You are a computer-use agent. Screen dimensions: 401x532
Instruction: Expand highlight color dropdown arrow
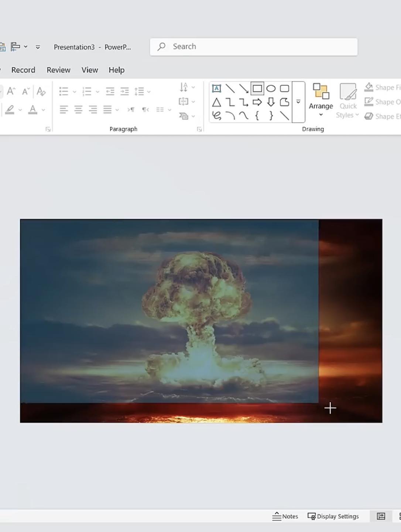click(x=20, y=110)
